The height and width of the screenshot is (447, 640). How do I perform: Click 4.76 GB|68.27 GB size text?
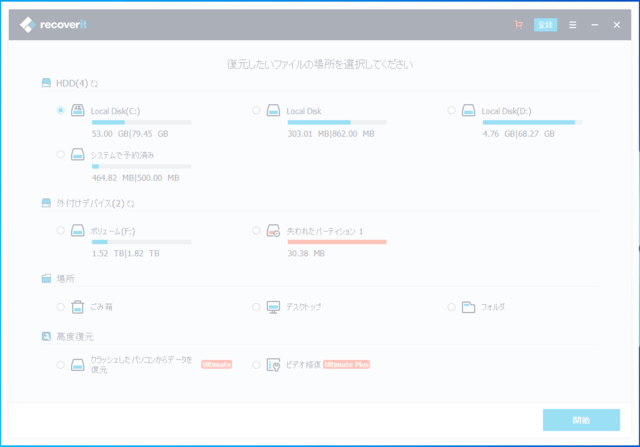pos(518,134)
